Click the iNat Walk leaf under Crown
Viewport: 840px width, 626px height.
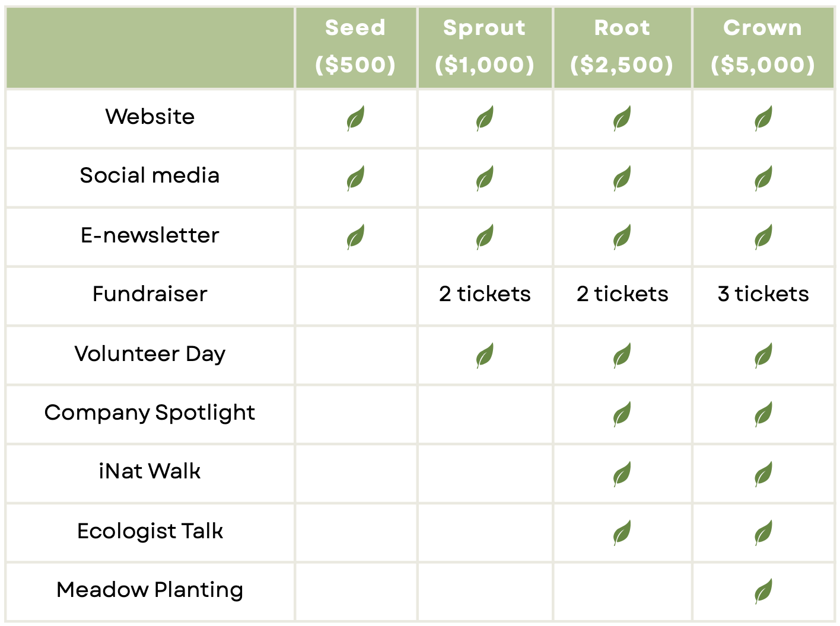pos(763,474)
